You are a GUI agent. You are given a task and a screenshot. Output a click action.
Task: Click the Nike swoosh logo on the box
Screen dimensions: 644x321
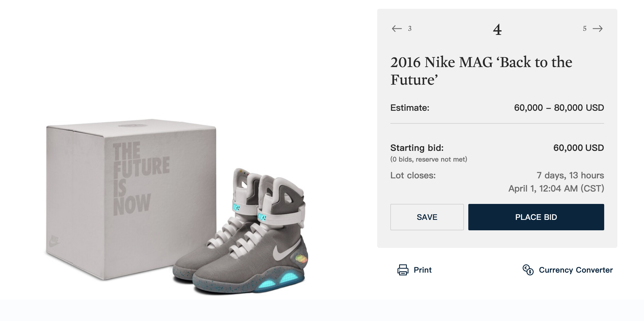tap(55, 241)
